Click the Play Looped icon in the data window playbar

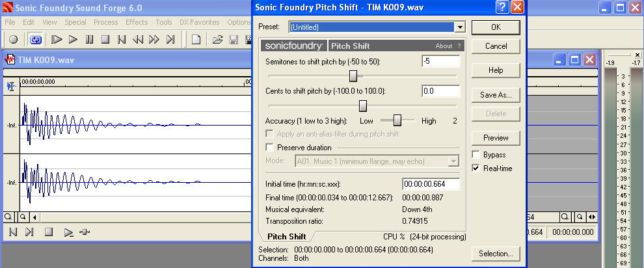[84, 232]
